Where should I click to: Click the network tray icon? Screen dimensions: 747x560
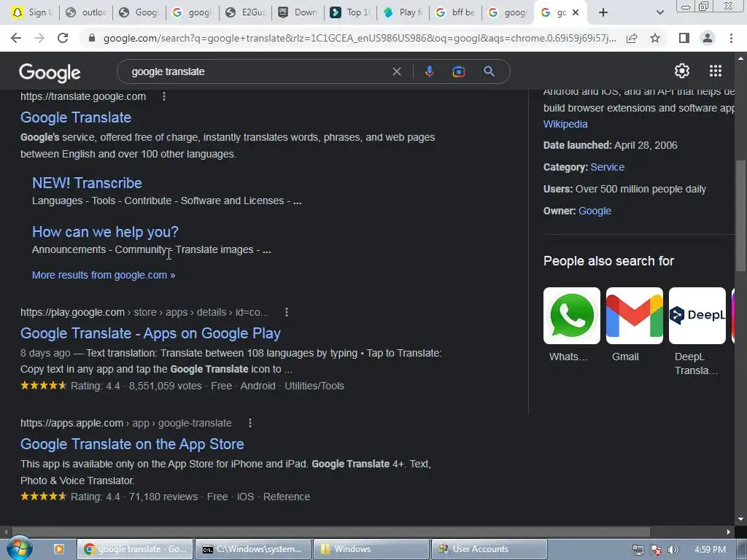(638, 550)
